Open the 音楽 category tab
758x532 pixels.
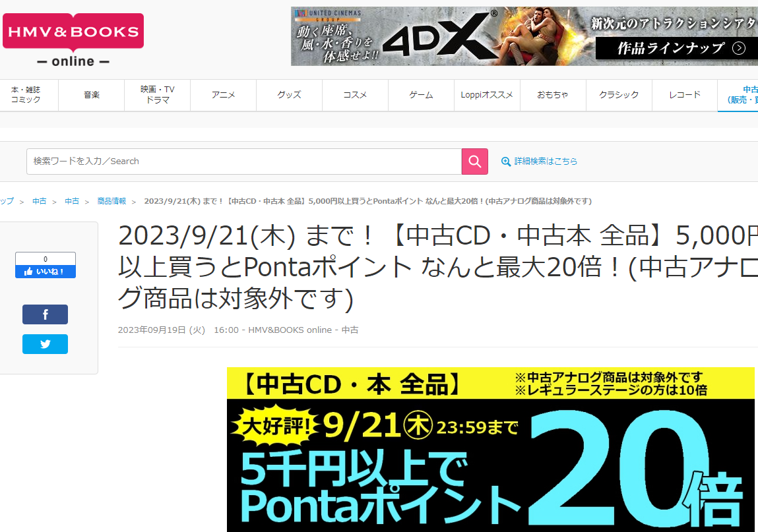click(x=91, y=95)
